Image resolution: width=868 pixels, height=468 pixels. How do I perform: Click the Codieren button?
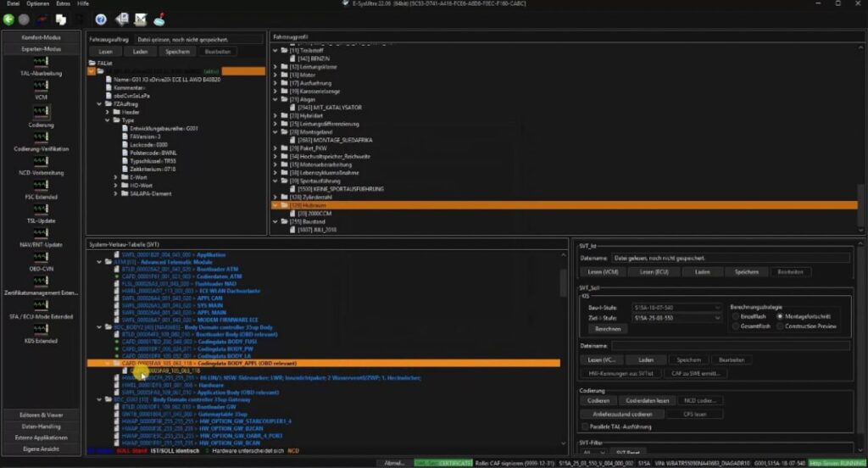pos(598,400)
